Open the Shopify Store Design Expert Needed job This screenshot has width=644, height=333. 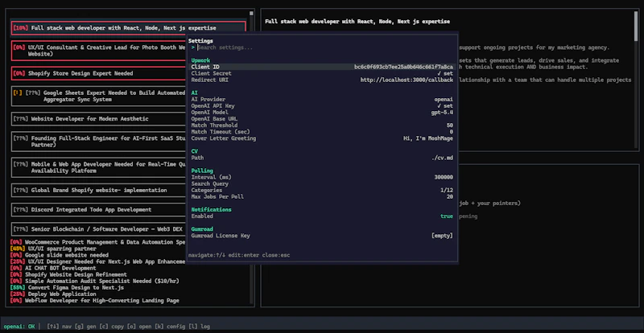(99, 73)
